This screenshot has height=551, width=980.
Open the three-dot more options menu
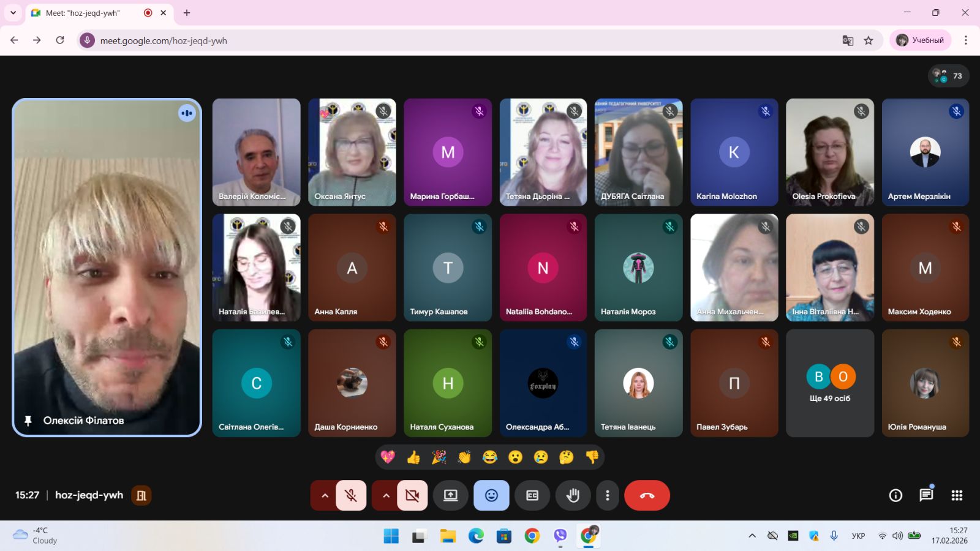coord(607,495)
